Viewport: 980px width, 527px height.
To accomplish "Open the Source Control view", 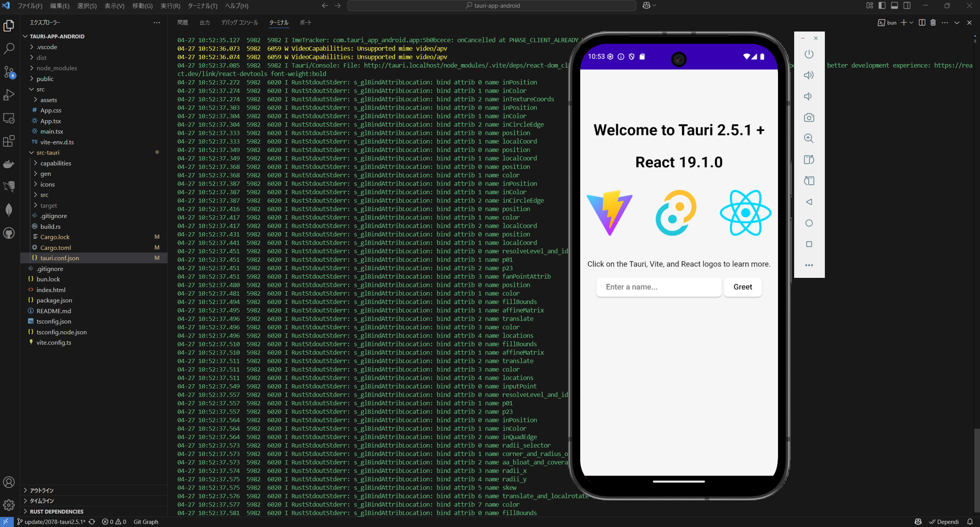I will tap(9, 72).
